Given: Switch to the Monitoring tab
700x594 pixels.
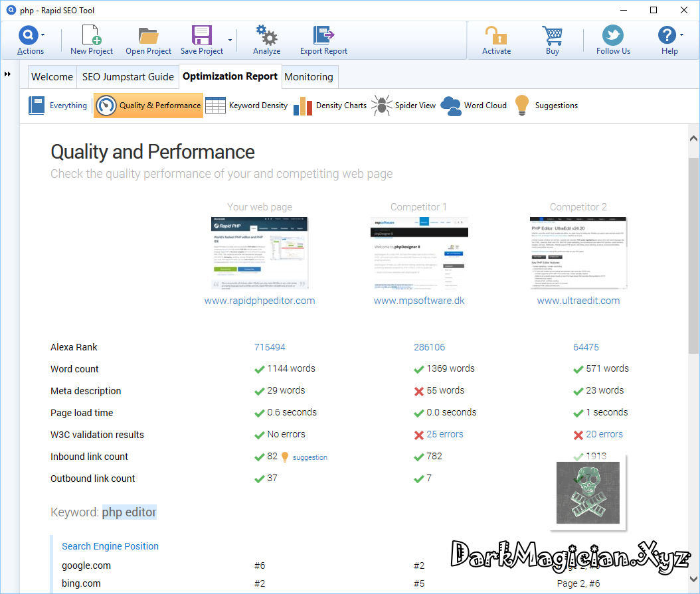Looking at the screenshot, I should (309, 77).
